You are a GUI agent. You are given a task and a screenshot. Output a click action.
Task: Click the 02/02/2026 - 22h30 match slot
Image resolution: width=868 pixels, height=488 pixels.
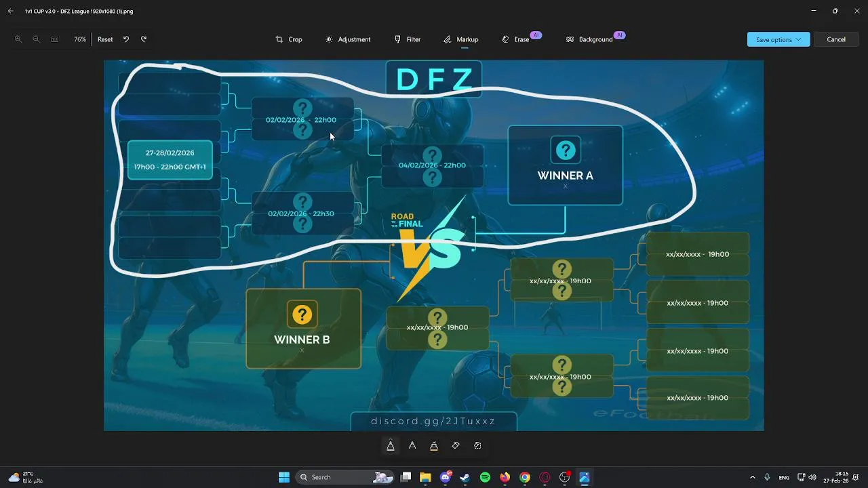point(301,213)
